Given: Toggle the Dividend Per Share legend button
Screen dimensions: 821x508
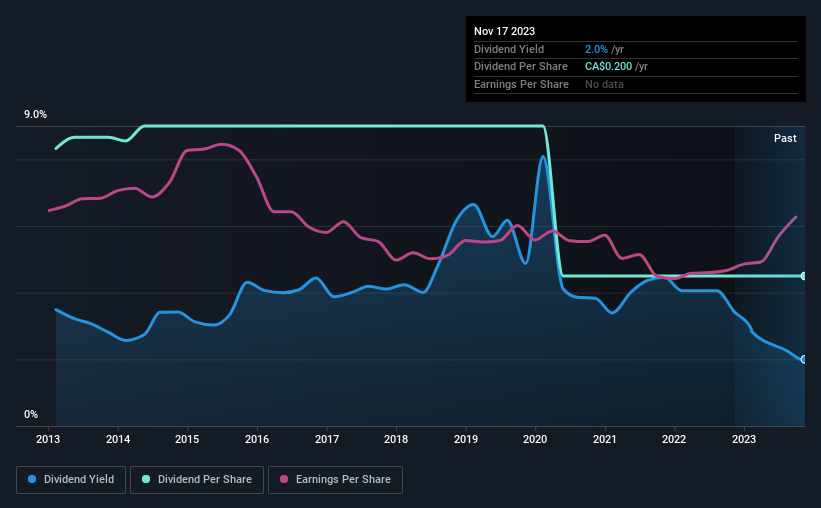Looking at the screenshot, I should click(x=197, y=480).
